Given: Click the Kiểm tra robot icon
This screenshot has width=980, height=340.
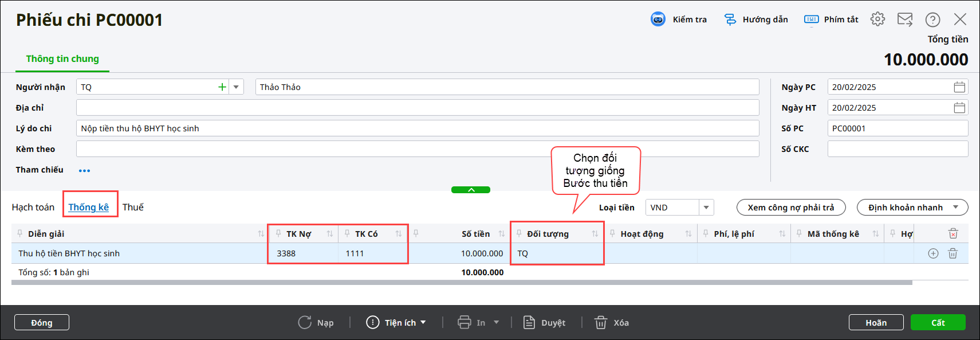Looking at the screenshot, I should 658,19.
